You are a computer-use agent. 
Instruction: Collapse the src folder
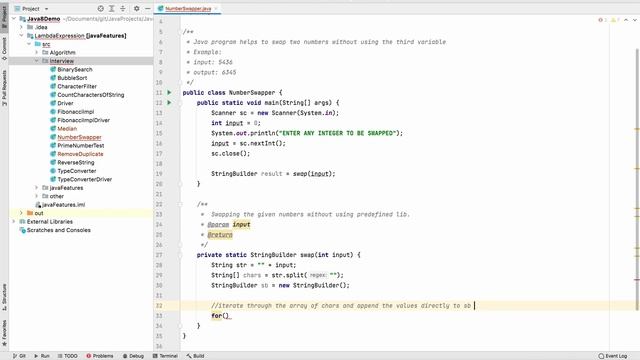tap(29, 44)
